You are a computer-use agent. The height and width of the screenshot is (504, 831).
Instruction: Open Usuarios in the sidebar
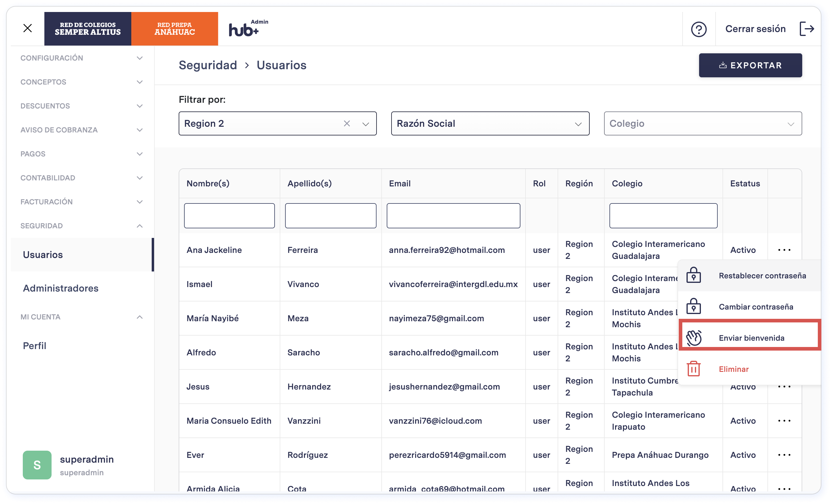[x=82, y=254]
